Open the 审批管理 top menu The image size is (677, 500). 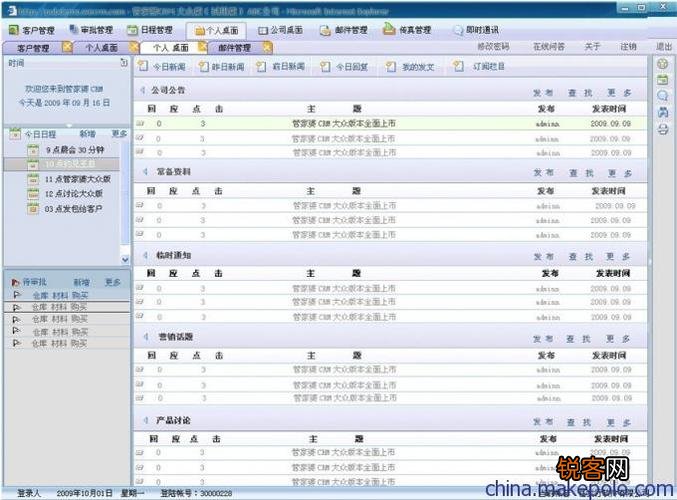pyautogui.click(x=90, y=30)
